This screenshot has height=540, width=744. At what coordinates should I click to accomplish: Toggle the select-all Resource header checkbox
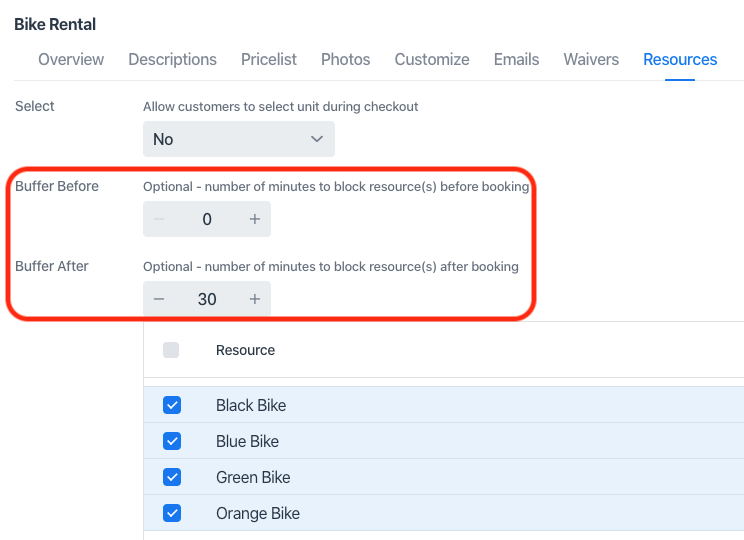click(x=171, y=350)
